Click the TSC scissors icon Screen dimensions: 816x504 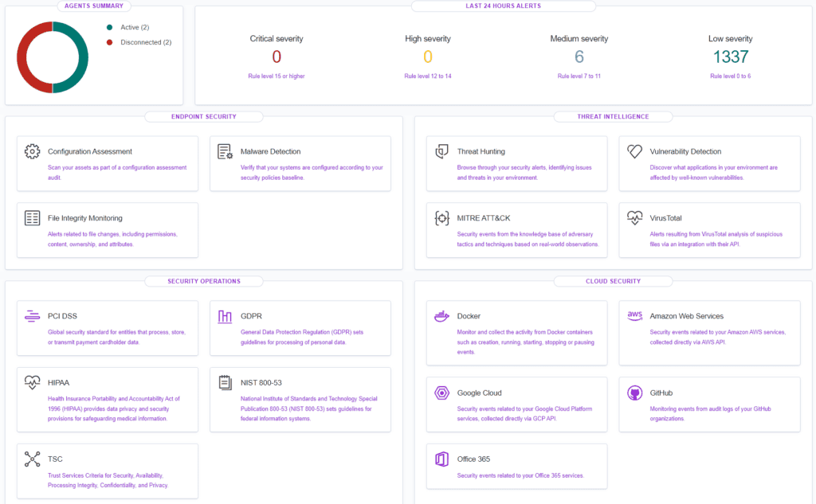tap(32, 459)
